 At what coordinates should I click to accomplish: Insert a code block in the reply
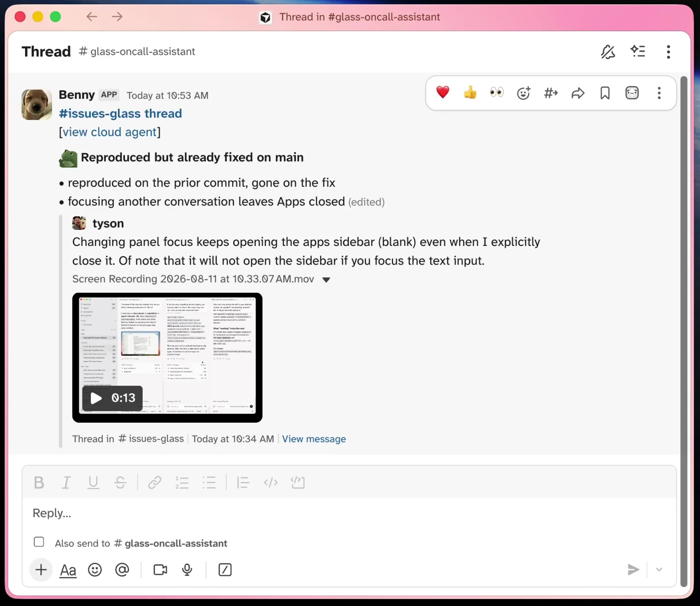(x=298, y=482)
